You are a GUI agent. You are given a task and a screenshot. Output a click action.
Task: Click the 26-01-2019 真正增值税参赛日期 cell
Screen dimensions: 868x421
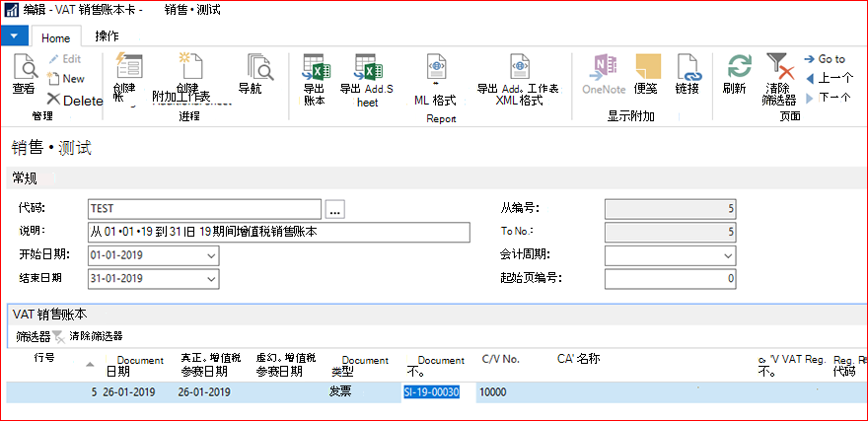pos(205,392)
